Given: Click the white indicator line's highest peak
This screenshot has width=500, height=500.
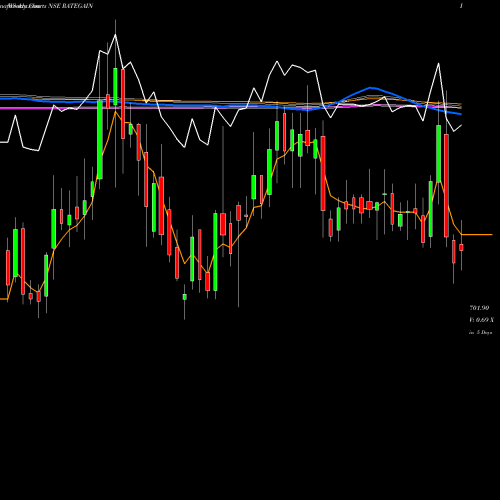Looking at the screenshot, I should (115, 35).
